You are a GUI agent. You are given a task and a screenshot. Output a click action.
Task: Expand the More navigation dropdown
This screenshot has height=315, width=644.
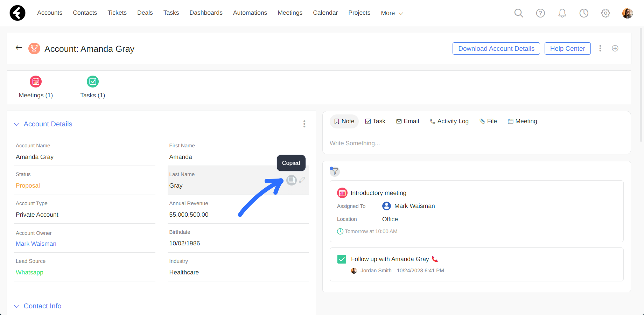coord(392,13)
